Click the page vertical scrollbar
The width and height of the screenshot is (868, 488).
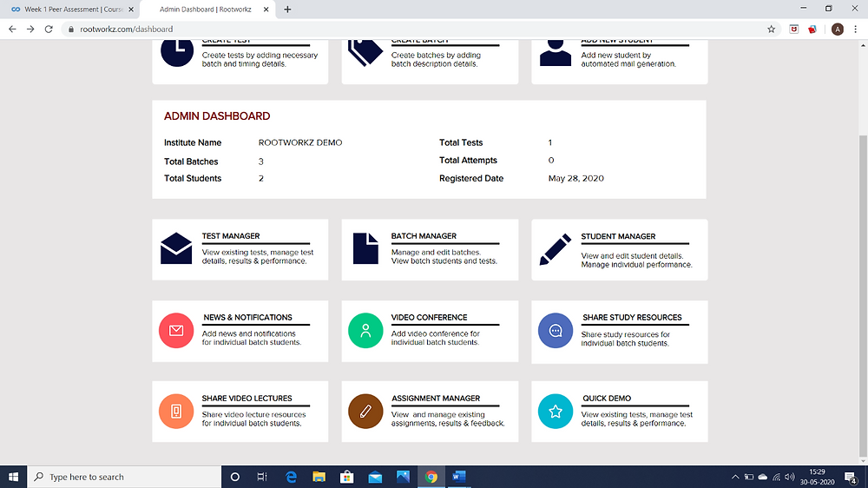click(863, 296)
